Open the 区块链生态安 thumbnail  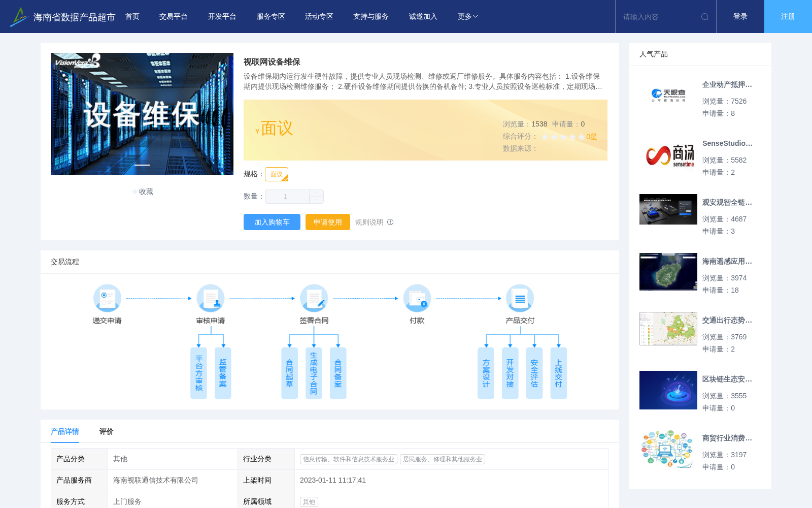click(668, 390)
